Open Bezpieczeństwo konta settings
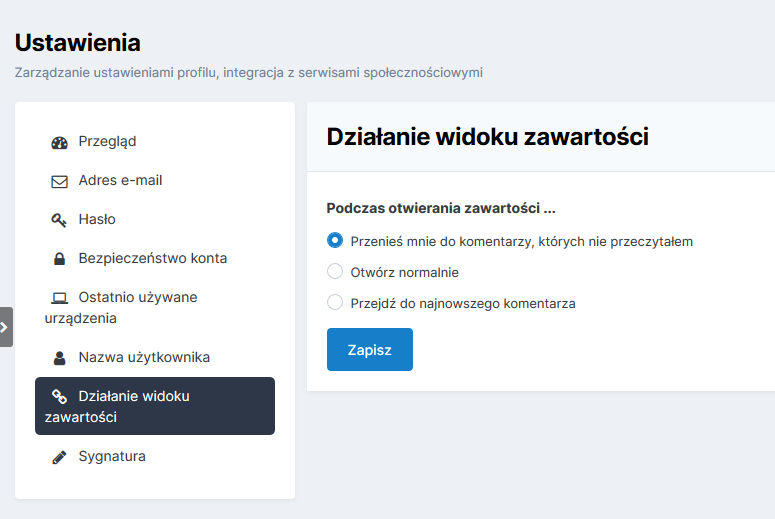The image size is (775, 519). 152,259
